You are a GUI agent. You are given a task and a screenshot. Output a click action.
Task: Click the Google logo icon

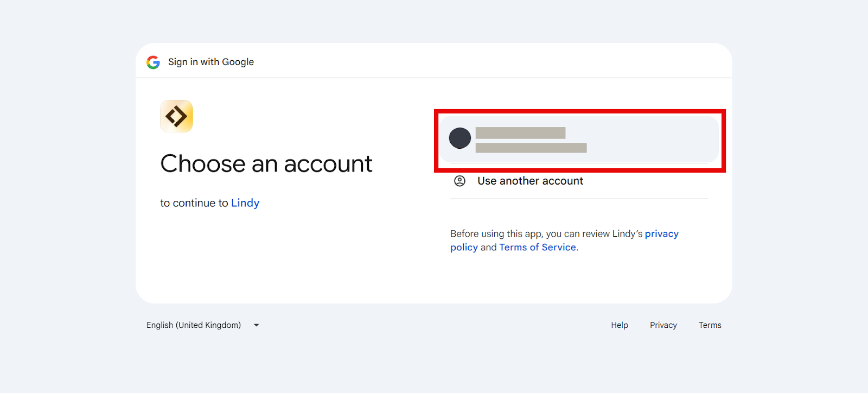click(153, 62)
